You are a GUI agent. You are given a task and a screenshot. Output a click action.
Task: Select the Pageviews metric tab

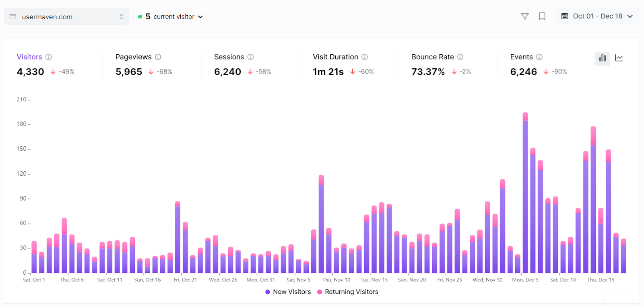pyautogui.click(x=144, y=64)
